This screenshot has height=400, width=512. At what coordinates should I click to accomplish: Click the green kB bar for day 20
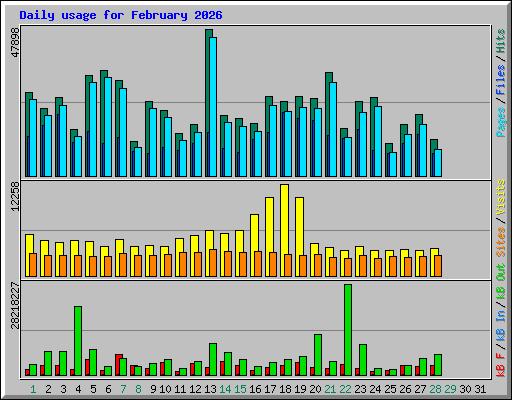click(318, 355)
